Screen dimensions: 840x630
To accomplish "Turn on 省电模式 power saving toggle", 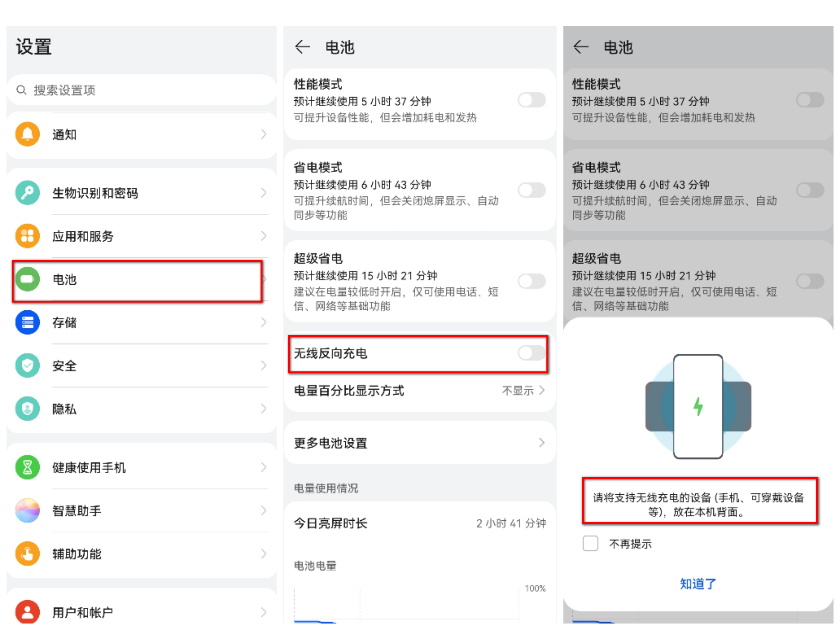I will tap(532, 191).
